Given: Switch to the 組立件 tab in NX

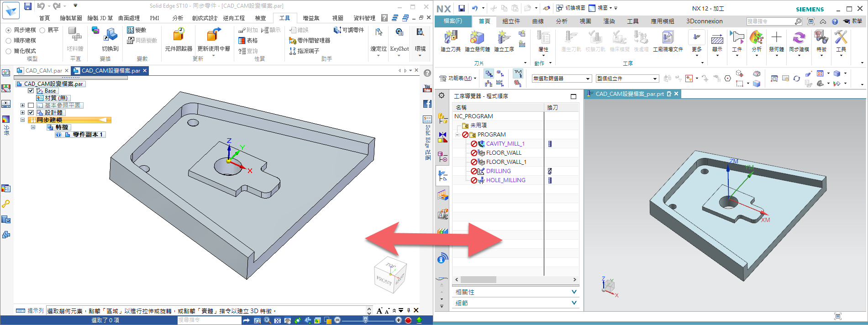Looking at the screenshot, I should (511, 21).
